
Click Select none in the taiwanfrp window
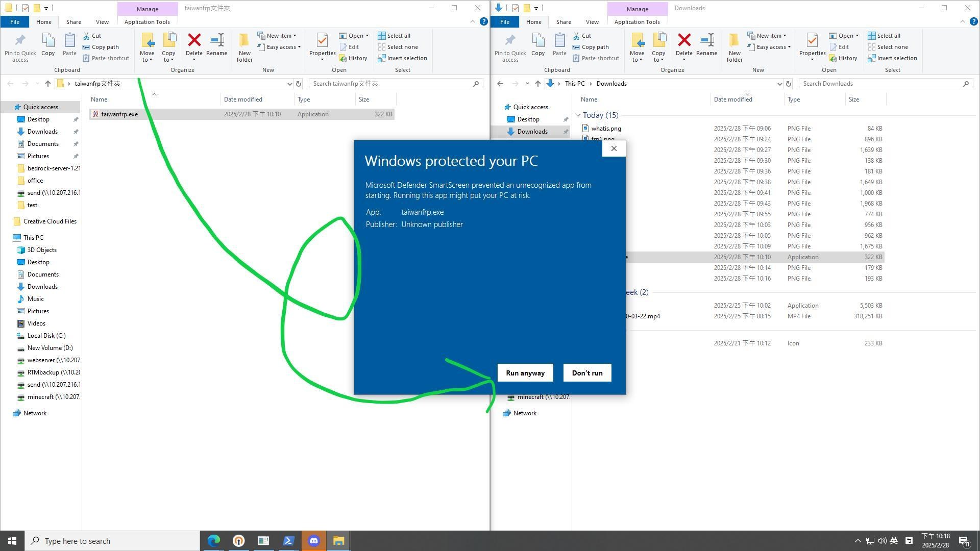(x=398, y=47)
